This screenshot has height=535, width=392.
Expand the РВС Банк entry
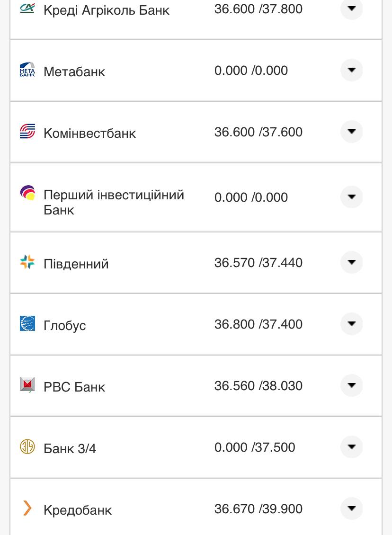click(351, 385)
